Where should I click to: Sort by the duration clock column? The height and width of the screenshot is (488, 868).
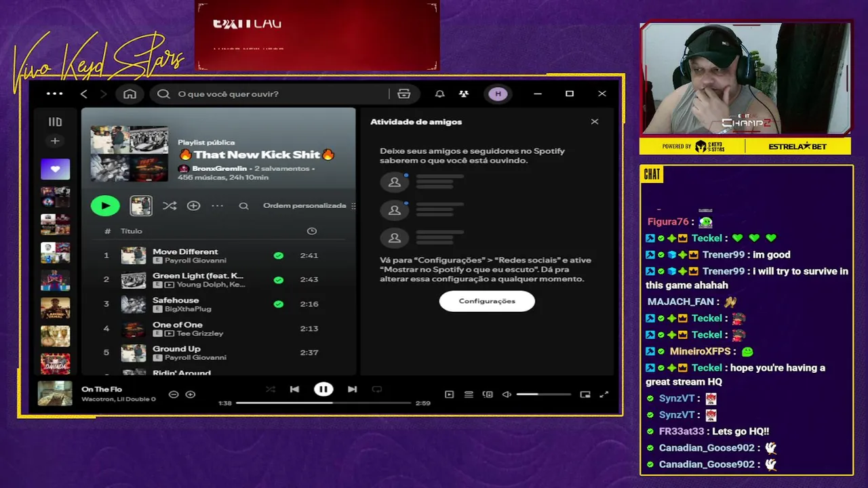point(311,231)
